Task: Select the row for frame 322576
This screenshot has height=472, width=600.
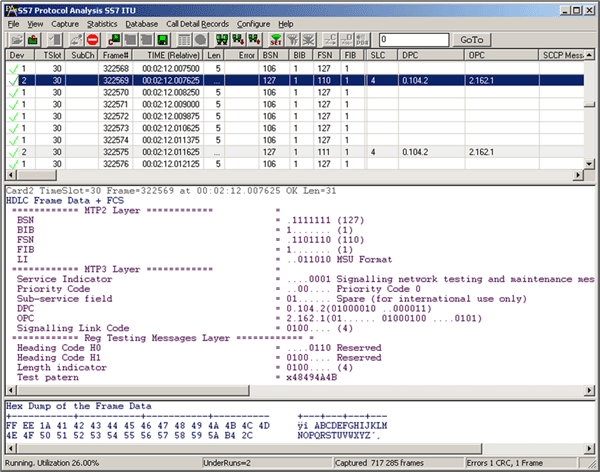Action: click(x=295, y=164)
